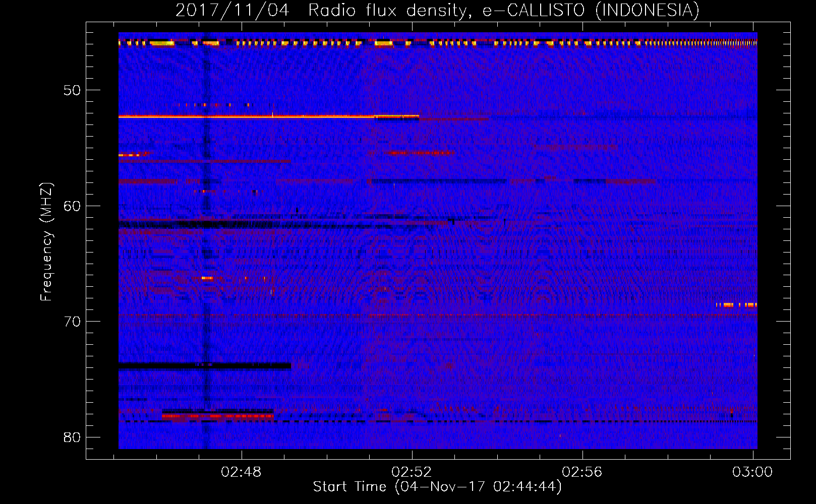Click the 02:48 time tick label
816x504 pixels.
coord(242,472)
